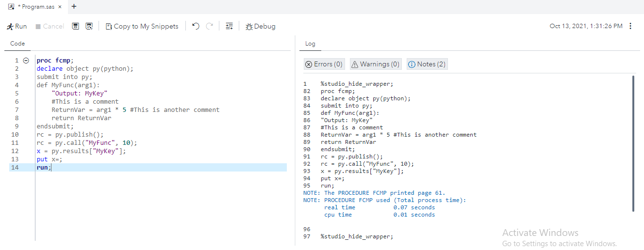Select the Log tab
The width and height of the screenshot is (644, 250).
coord(310,44)
